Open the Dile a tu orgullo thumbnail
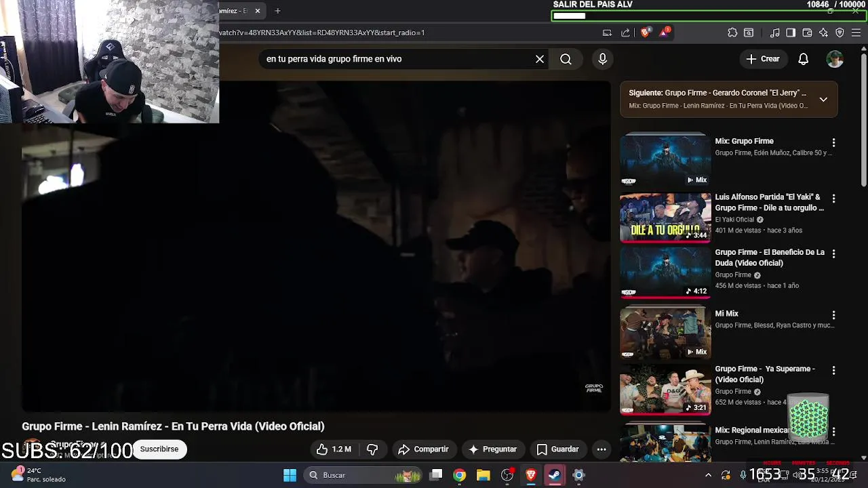 (665, 218)
